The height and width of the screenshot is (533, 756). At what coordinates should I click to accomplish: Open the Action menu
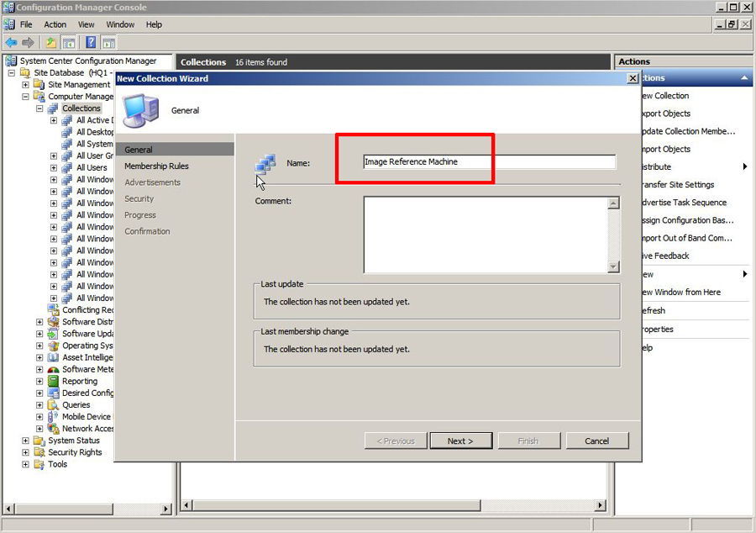[x=55, y=24]
